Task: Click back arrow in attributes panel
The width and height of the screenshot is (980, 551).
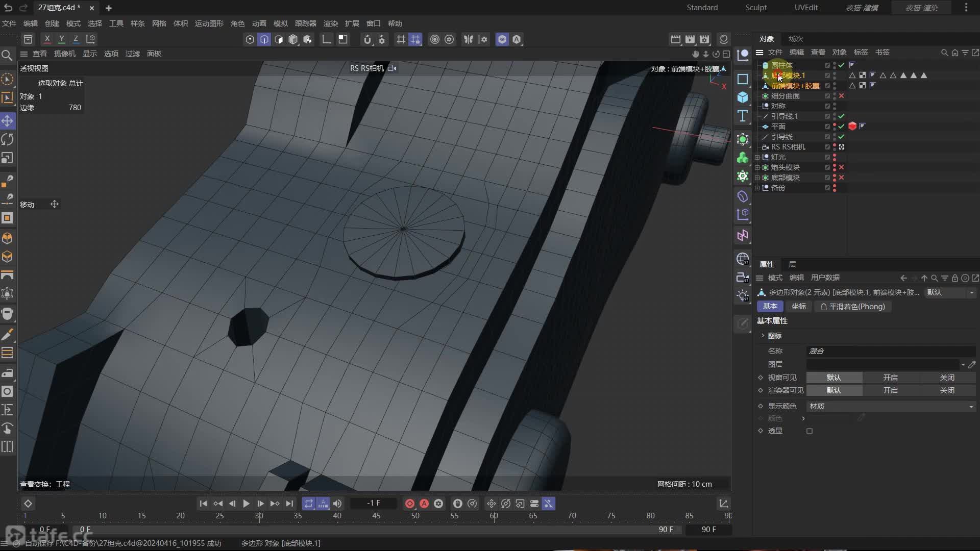Action: click(903, 278)
